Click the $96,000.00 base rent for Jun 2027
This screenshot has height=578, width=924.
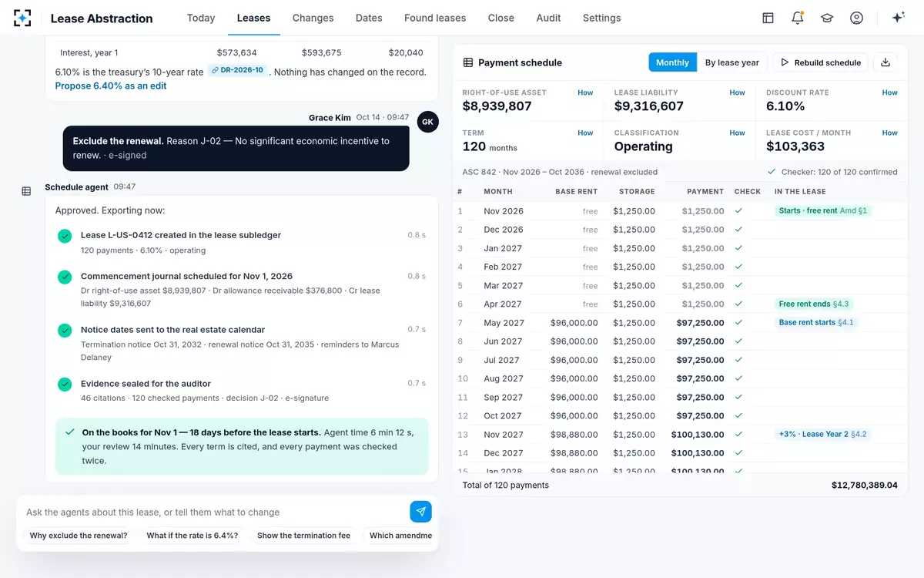click(574, 341)
